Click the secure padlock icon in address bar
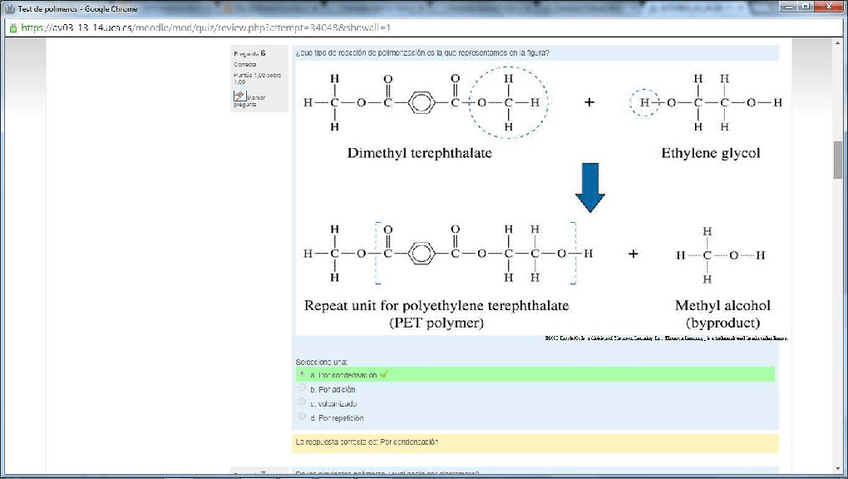The width and height of the screenshot is (848, 479). pyautogui.click(x=13, y=28)
